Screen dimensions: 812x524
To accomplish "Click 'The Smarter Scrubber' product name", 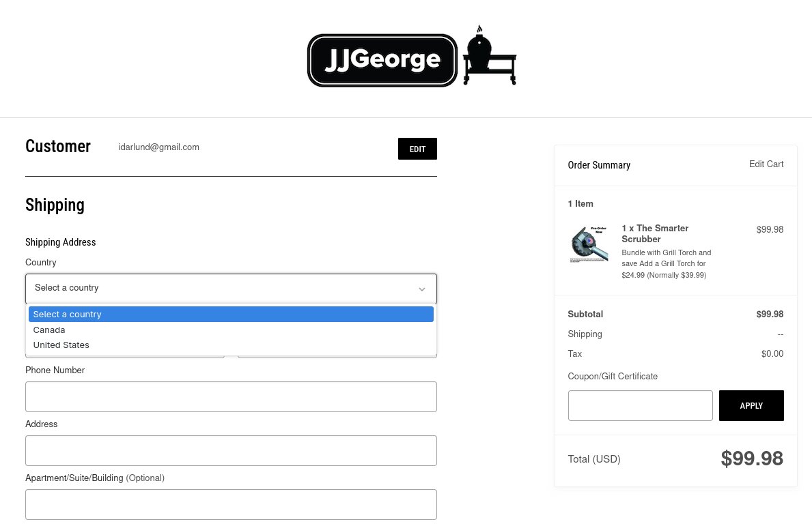I will (x=655, y=234).
